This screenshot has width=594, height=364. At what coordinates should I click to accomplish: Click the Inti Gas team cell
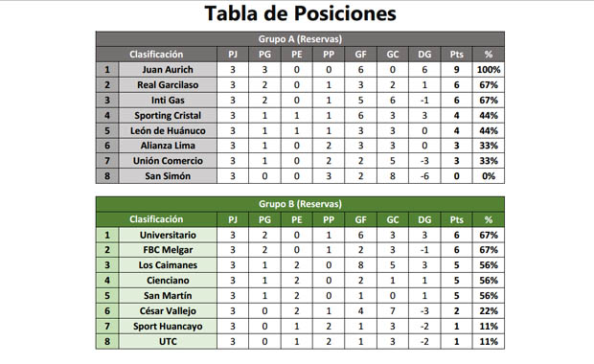(x=168, y=101)
